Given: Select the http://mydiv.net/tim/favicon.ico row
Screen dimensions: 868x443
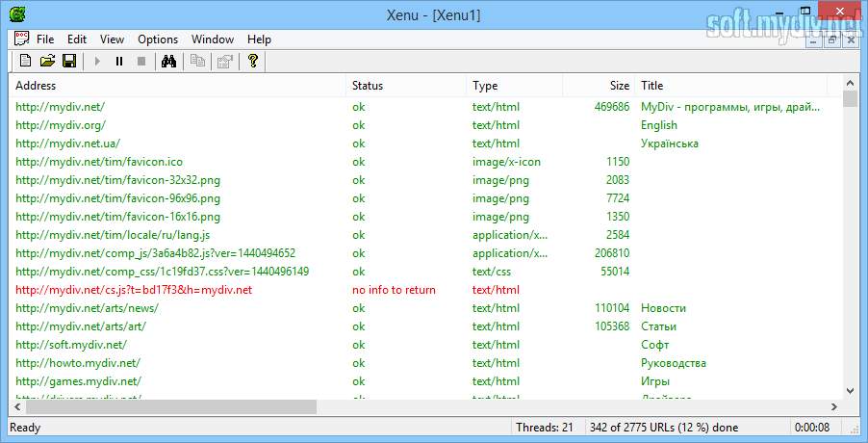Looking at the screenshot, I should (99, 162).
